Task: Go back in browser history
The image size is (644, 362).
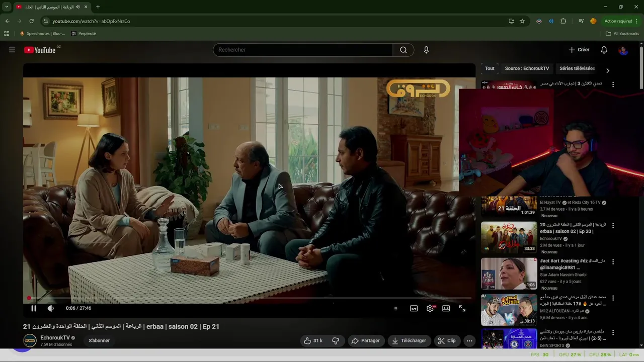Action: (7, 21)
